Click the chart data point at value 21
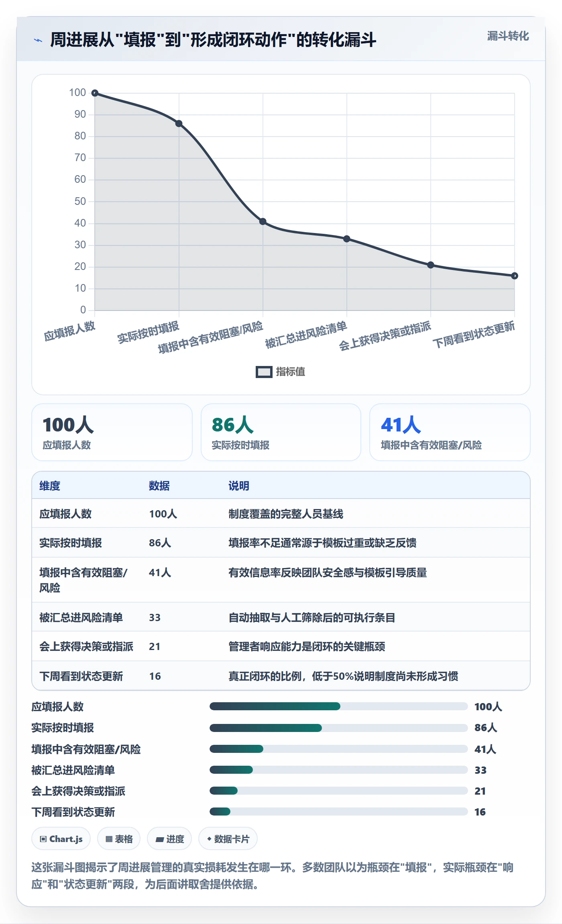This screenshot has width=562, height=924. [431, 265]
